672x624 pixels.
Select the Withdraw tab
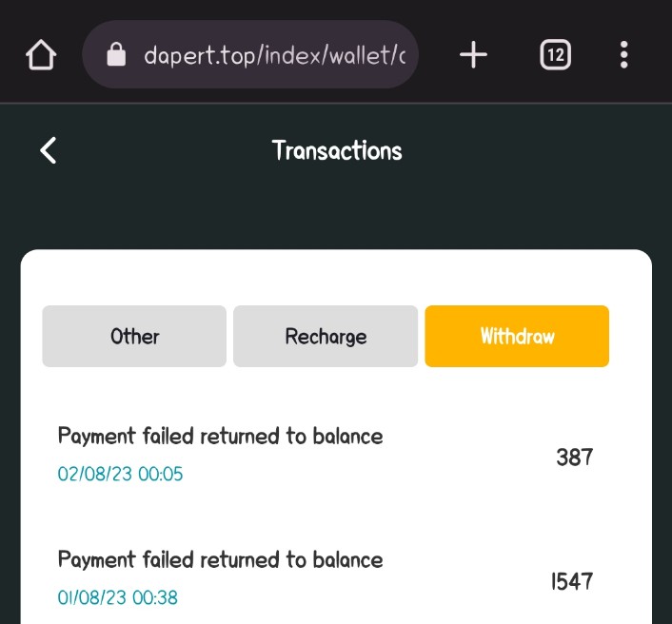(517, 336)
